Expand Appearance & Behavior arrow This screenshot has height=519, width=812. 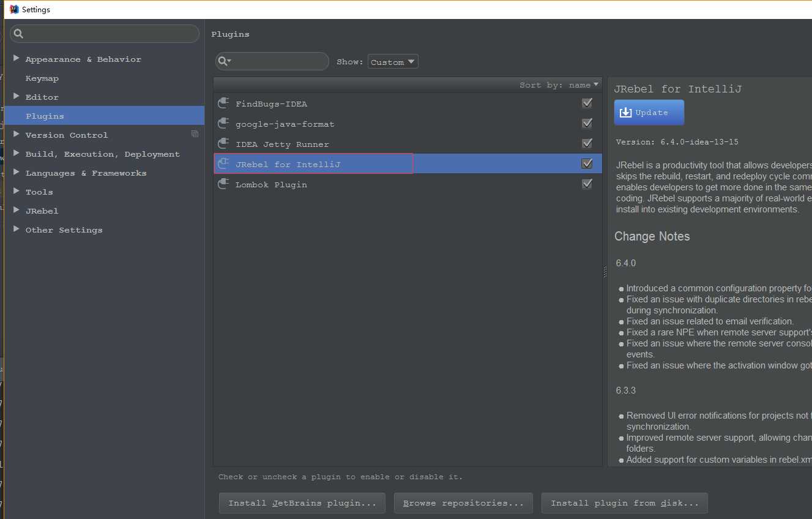point(17,59)
